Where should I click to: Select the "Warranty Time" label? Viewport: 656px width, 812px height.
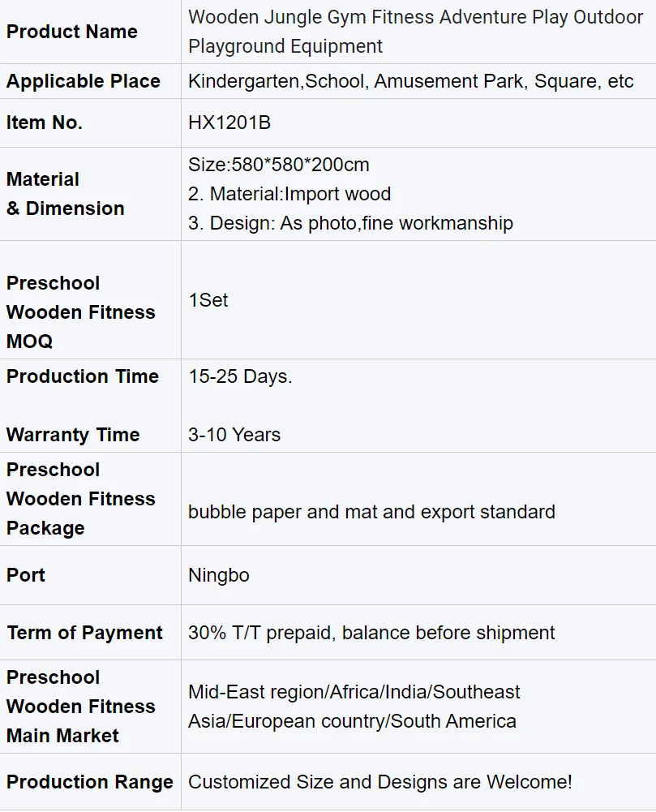(73, 435)
